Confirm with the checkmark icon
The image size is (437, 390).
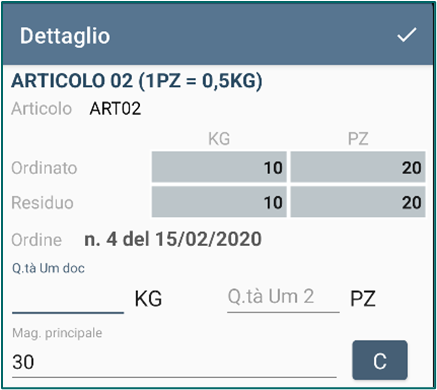tap(407, 35)
